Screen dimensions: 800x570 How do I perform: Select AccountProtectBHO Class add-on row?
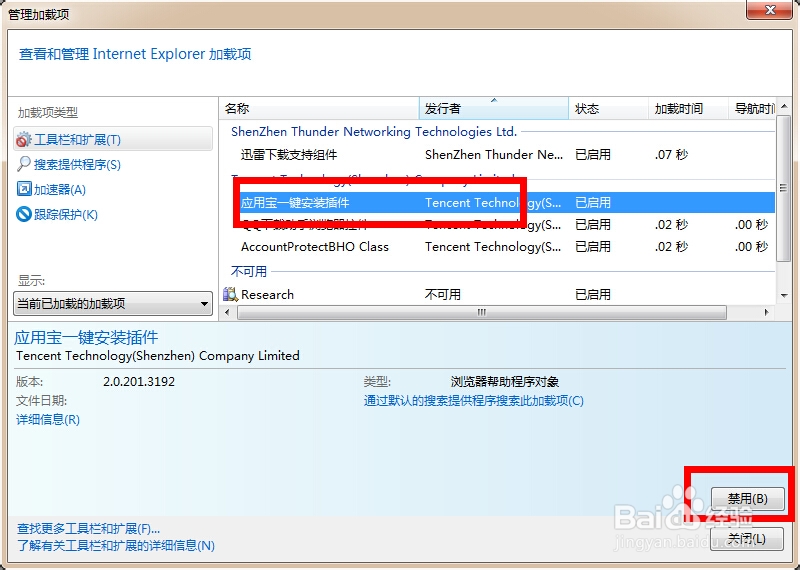(x=497, y=246)
